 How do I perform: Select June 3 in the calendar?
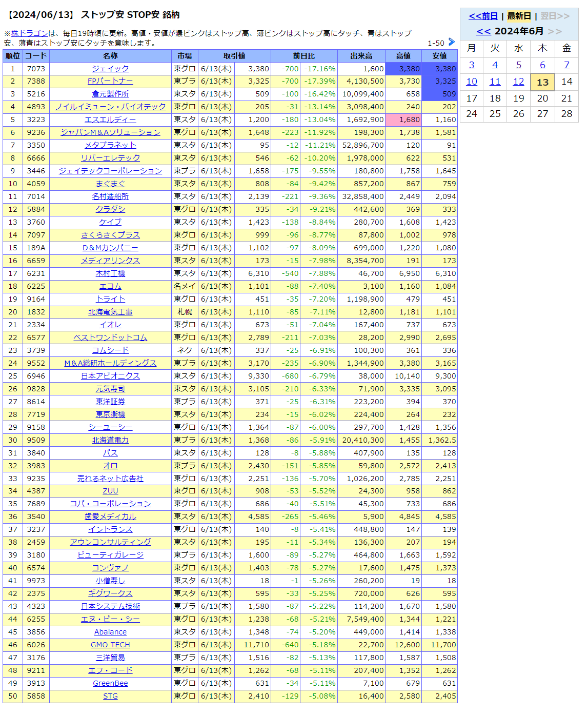472,65
